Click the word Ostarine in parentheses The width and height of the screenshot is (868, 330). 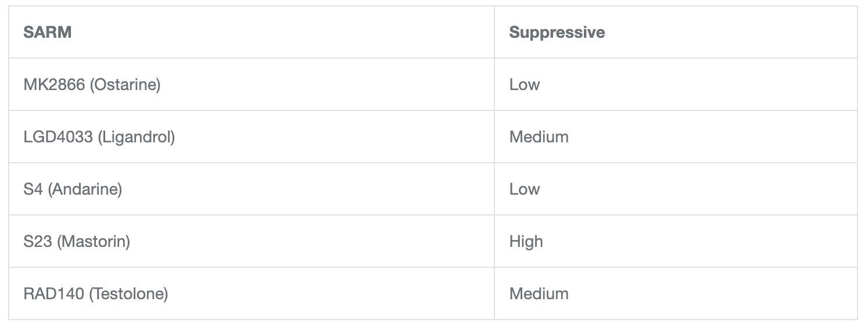click(x=126, y=85)
